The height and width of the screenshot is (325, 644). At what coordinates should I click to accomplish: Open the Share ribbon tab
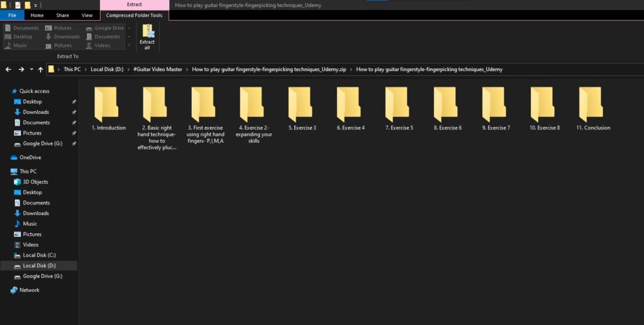click(x=62, y=15)
